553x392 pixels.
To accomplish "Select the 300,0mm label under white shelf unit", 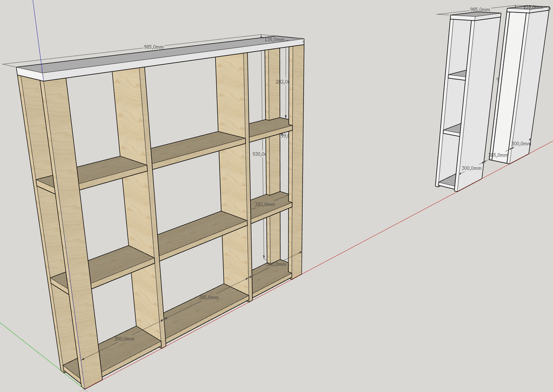I will [x=471, y=168].
